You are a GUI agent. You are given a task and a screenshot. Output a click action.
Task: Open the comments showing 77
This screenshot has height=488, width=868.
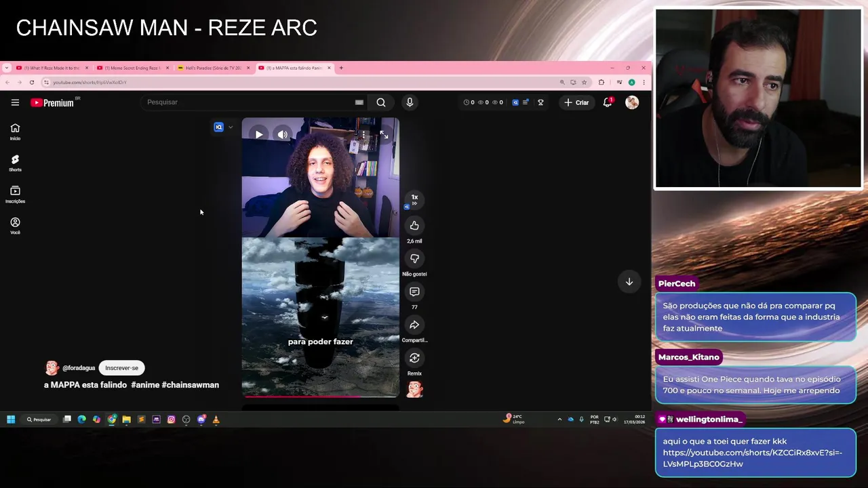(414, 292)
